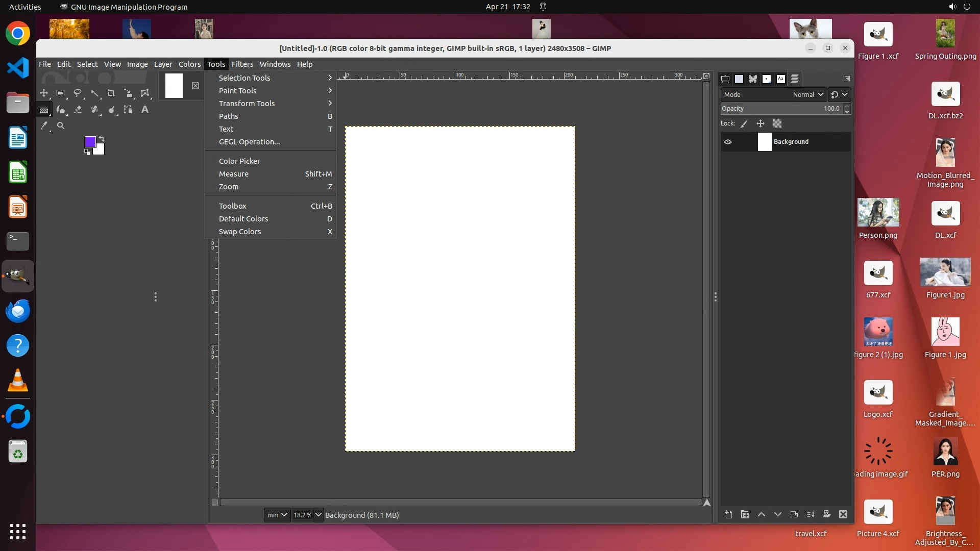Viewport: 980px width, 551px height.
Task: Choose the Eraser tool
Action: (78, 110)
